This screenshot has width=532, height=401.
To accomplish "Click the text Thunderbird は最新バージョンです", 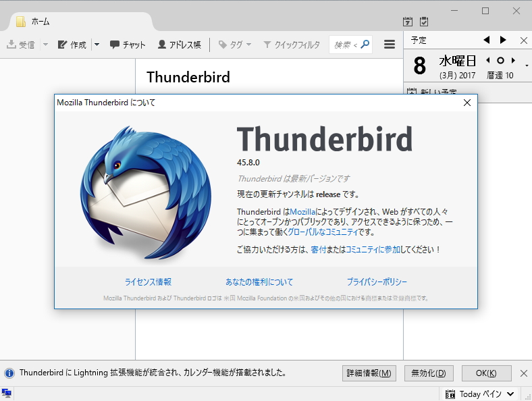I will coord(294,178).
